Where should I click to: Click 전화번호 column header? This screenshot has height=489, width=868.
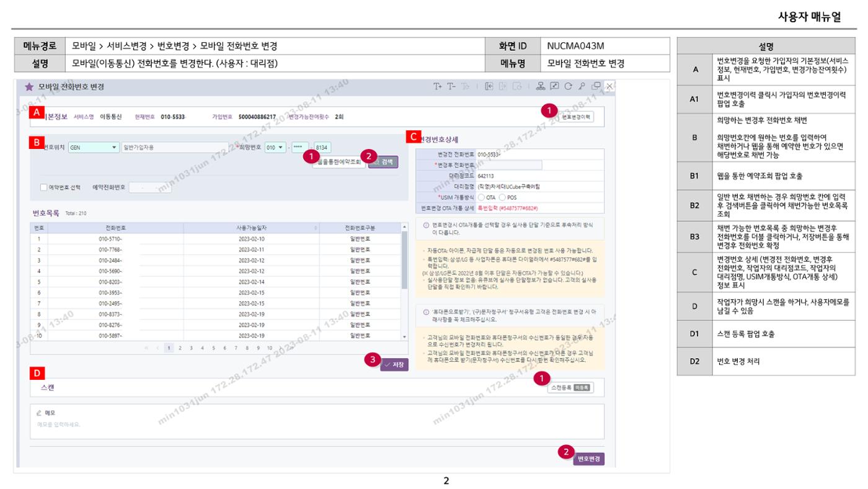(x=115, y=228)
